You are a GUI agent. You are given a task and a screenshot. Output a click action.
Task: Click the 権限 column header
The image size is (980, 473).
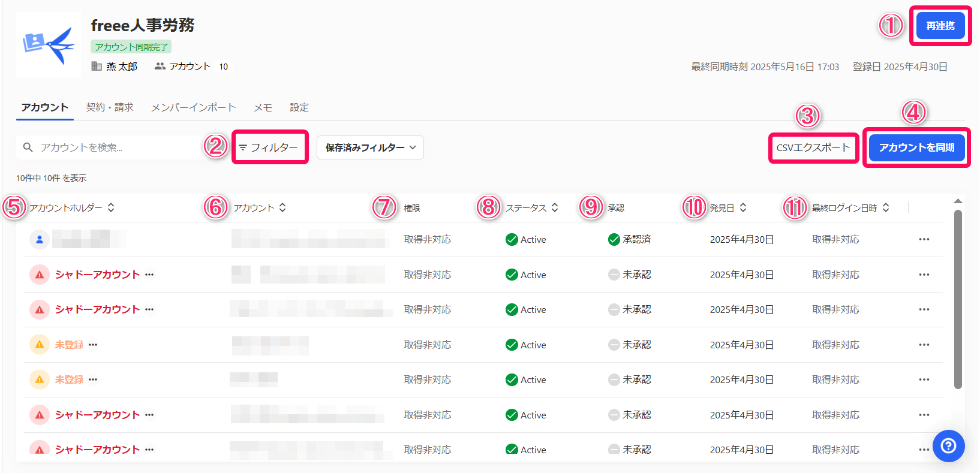(412, 208)
